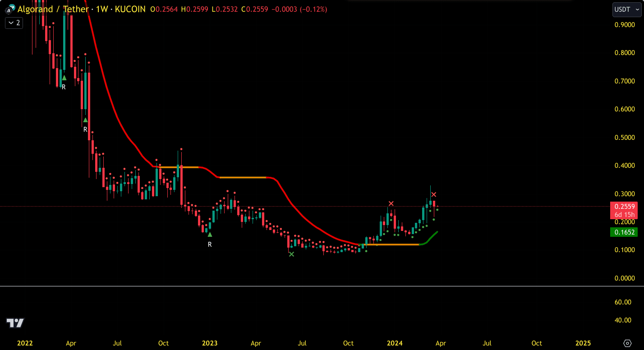Collapse the indicator legend showing 2
644x350 pixels.
tap(14, 23)
